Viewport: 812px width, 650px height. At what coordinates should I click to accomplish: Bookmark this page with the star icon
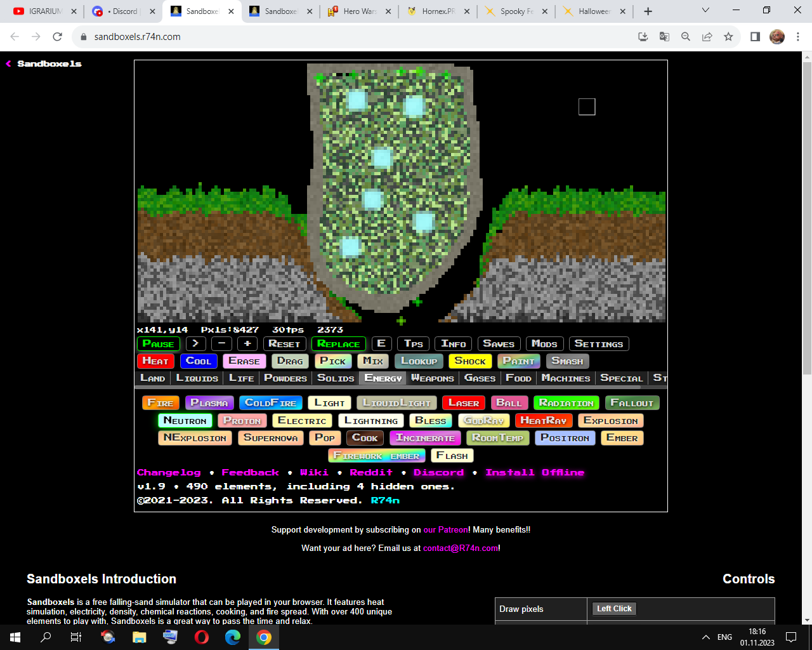(x=728, y=37)
